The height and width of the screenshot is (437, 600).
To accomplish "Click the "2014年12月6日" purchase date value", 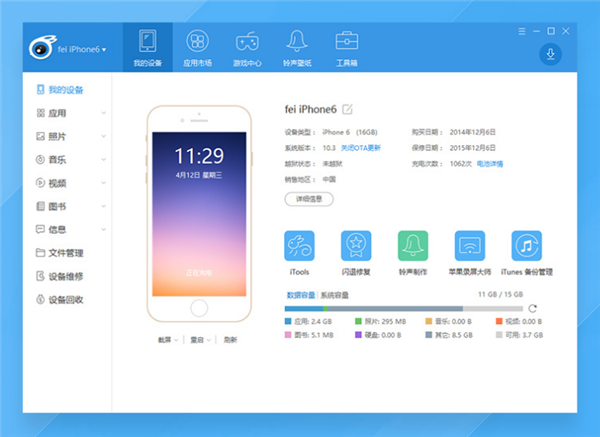I will click(x=473, y=132).
